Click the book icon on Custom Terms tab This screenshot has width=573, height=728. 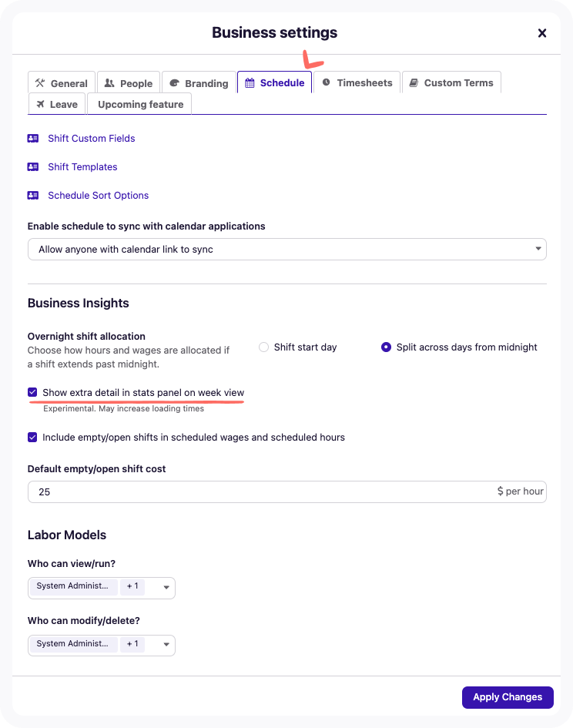[x=416, y=82]
